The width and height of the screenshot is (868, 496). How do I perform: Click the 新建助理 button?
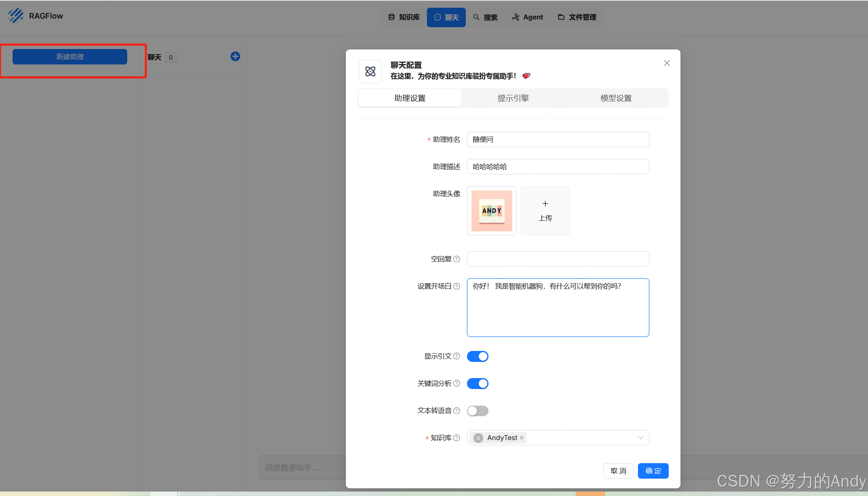pos(70,57)
